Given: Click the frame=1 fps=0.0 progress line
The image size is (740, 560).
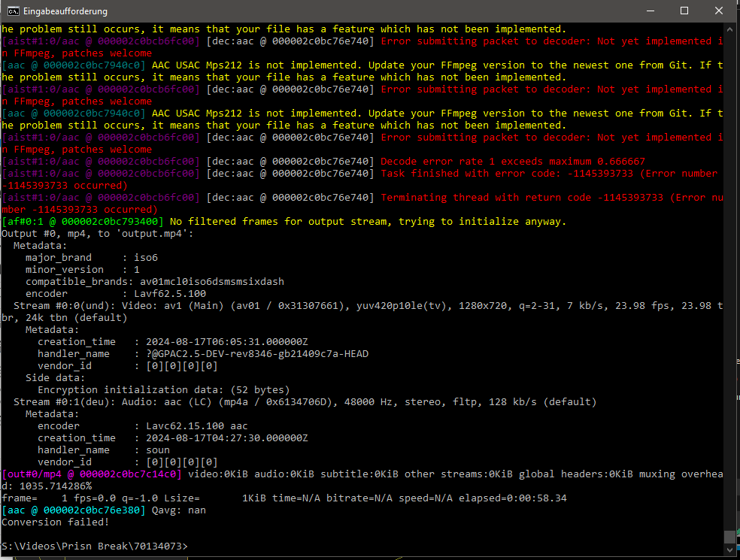Looking at the screenshot, I should (x=150, y=498).
